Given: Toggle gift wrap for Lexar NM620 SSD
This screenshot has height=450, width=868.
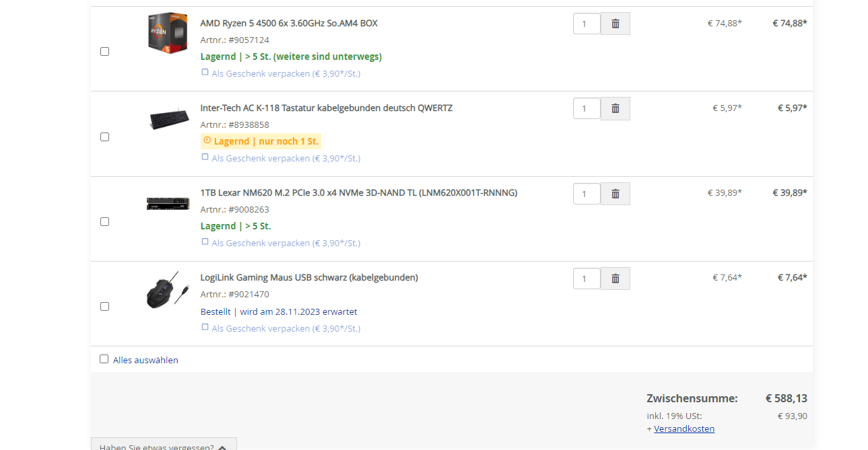Looking at the screenshot, I should (205, 241).
